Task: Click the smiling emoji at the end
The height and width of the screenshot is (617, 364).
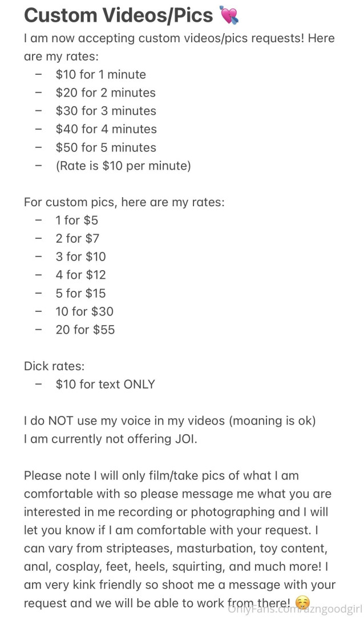Action: click(x=303, y=603)
